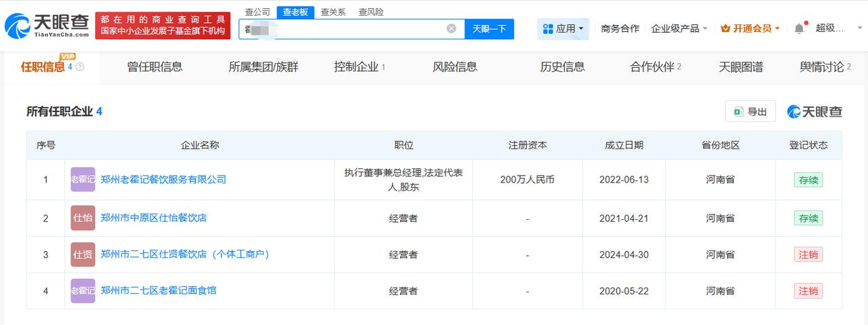Switch to the 查公司 search tab
Image resolution: width=868 pixels, height=325 pixels.
[x=257, y=12]
